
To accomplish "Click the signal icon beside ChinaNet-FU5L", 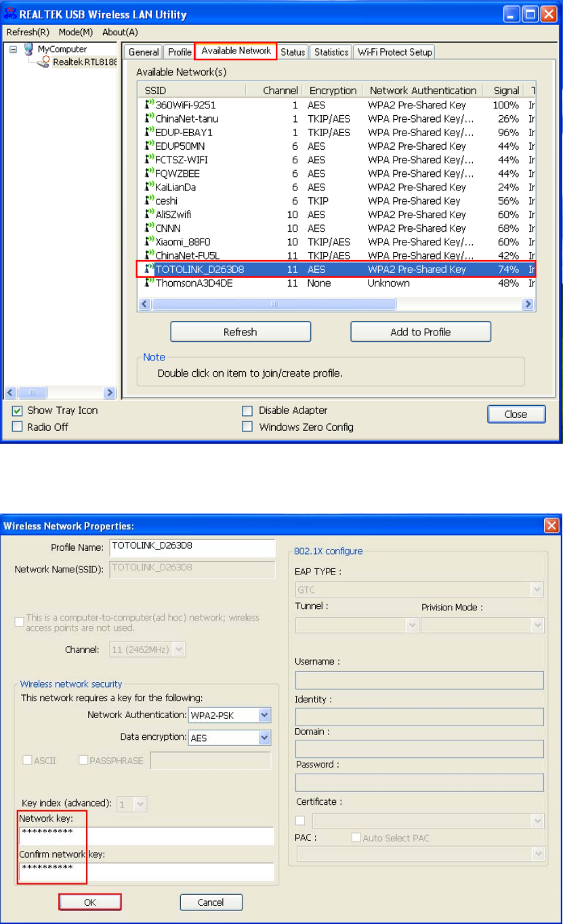I will point(150,255).
